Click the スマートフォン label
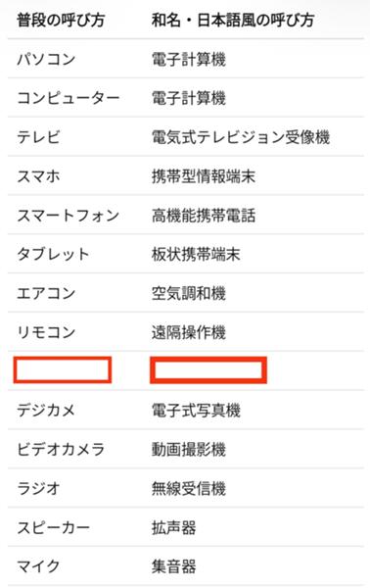This screenshot has height=588, width=370. pyautogui.click(x=68, y=216)
